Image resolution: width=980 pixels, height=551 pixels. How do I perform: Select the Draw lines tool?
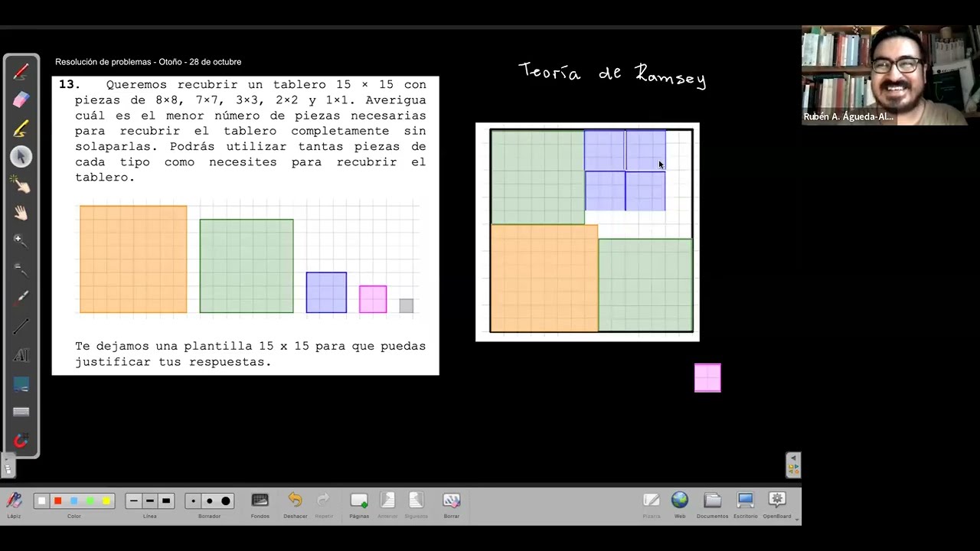coord(21,327)
